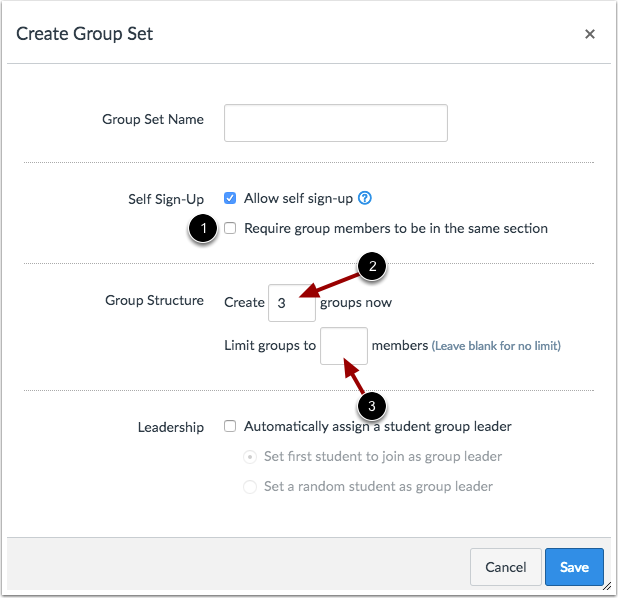The width and height of the screenshot is (618, 598).
Task: Enable Require group members in same section
Action: coord(230,228)
